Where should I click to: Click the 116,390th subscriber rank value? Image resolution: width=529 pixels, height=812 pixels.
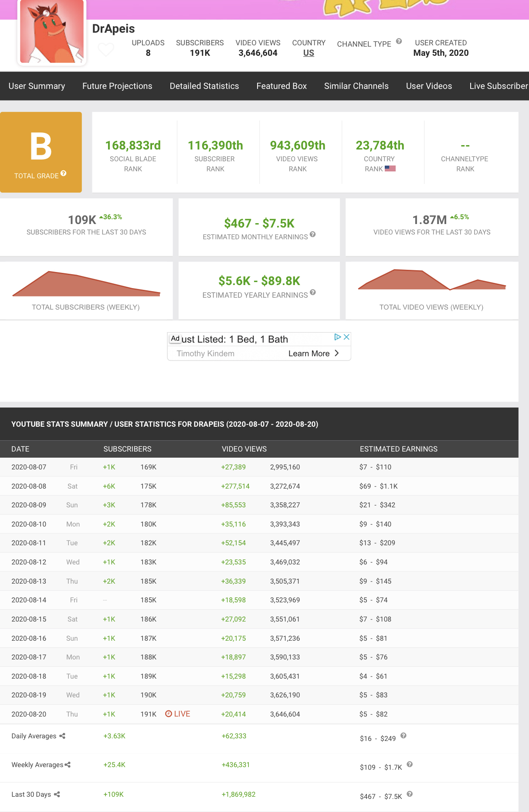pyautogui.click(x=215, y=145)
